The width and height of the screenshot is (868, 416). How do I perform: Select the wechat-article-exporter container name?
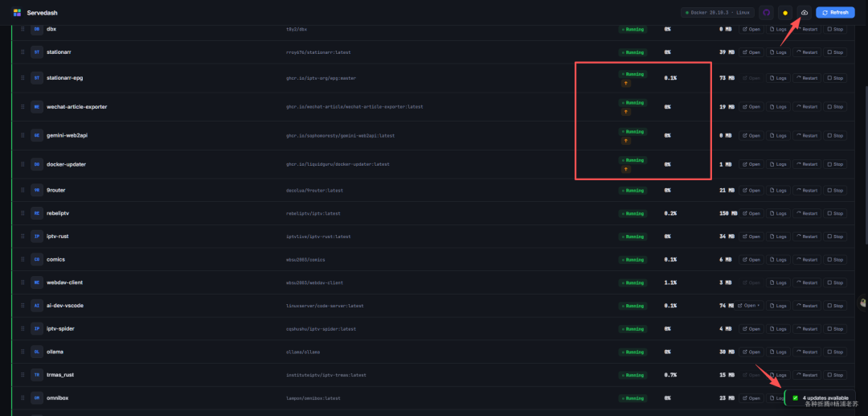[77, 106]
